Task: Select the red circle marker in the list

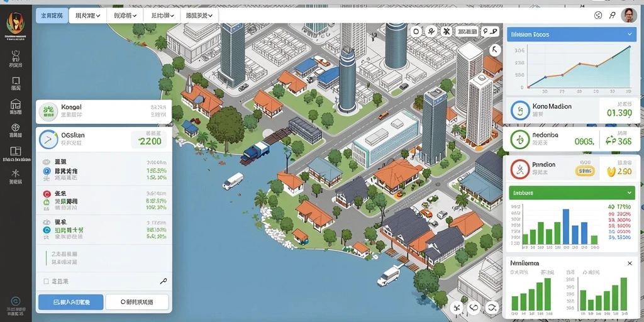Action: [x=46, y=194]
